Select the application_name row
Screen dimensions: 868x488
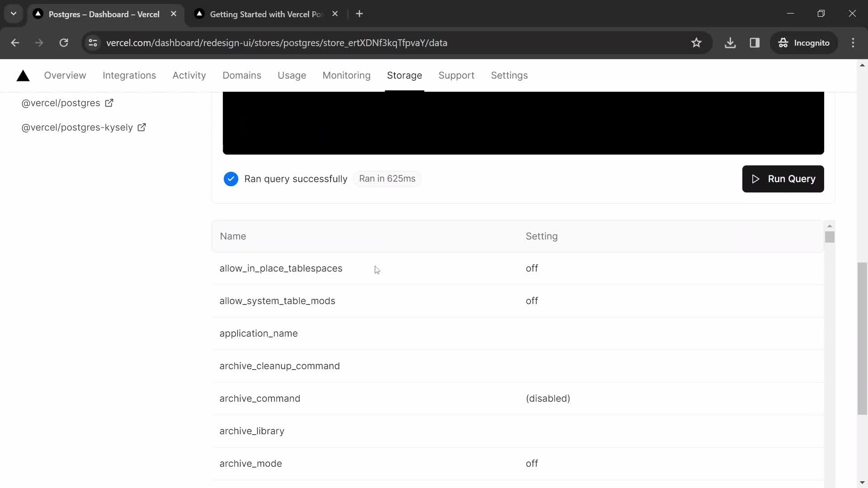[518, 333]
